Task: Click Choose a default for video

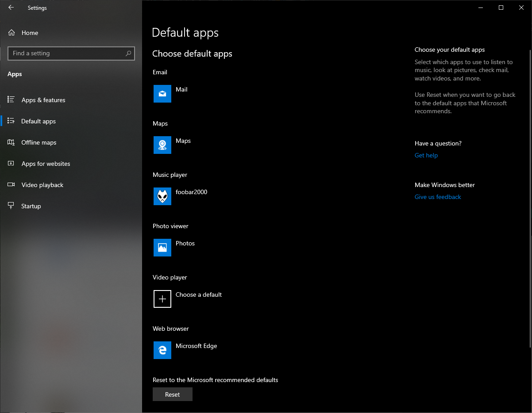Action: pyautogui.click(x=199, y=294)
